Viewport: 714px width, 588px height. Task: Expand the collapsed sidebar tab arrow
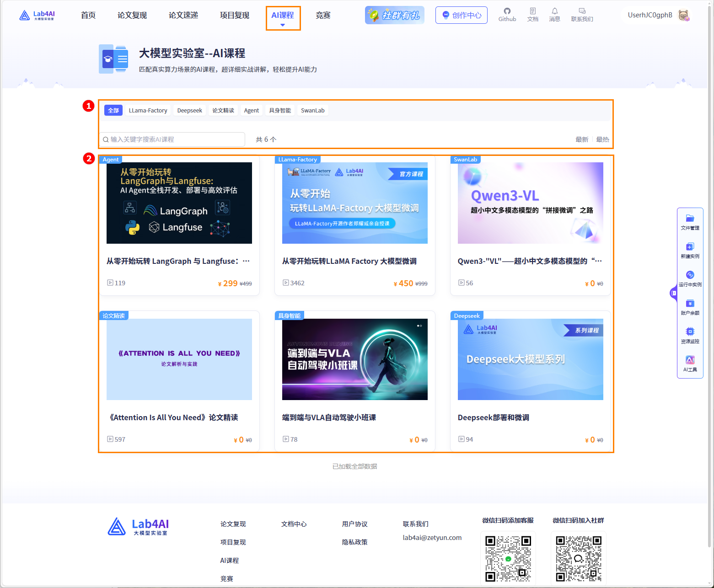[673, 293]
